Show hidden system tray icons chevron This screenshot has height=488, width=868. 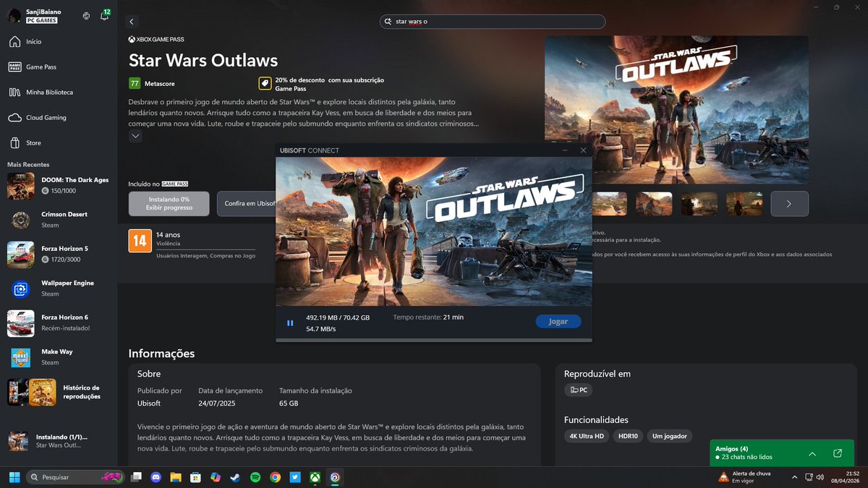click(795, 477)
